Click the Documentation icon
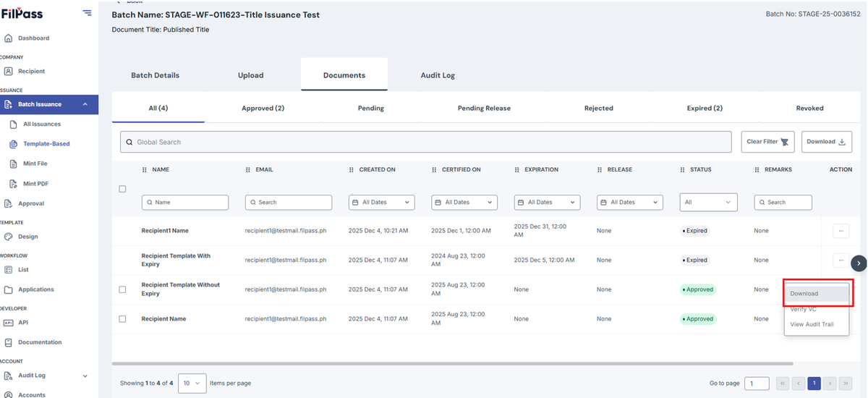The height and width of the screenshot is (398, 868). pyautogui.click(x=8, y=342)
